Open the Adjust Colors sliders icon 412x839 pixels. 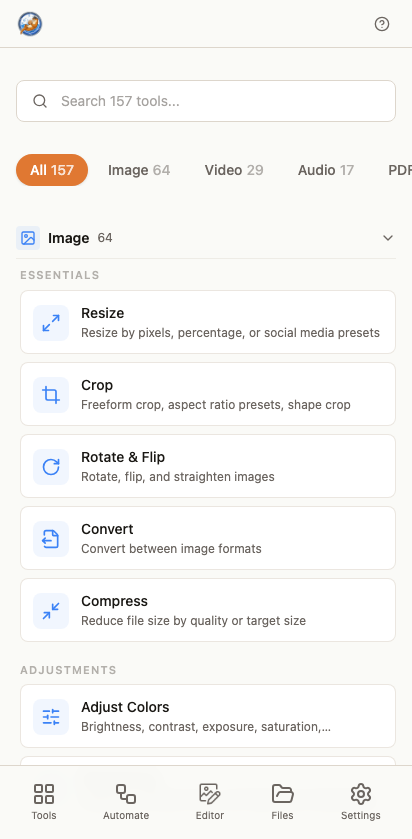click(51, 716)
